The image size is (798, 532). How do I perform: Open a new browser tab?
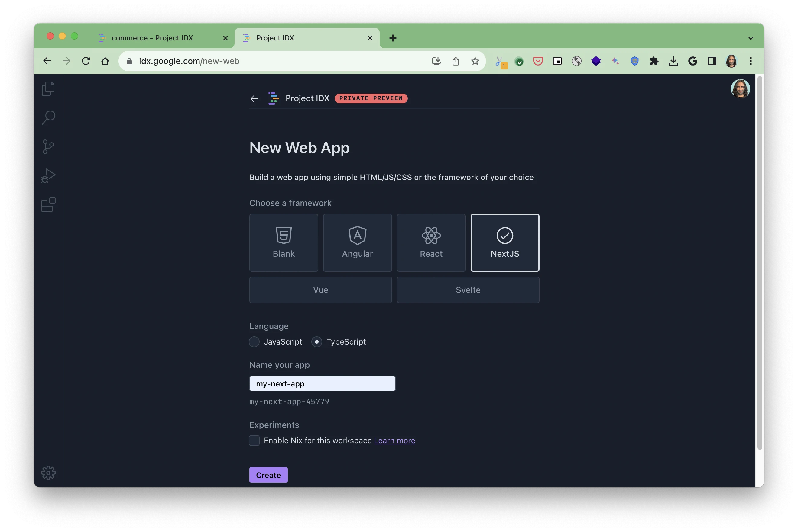(x=393, y=38)
